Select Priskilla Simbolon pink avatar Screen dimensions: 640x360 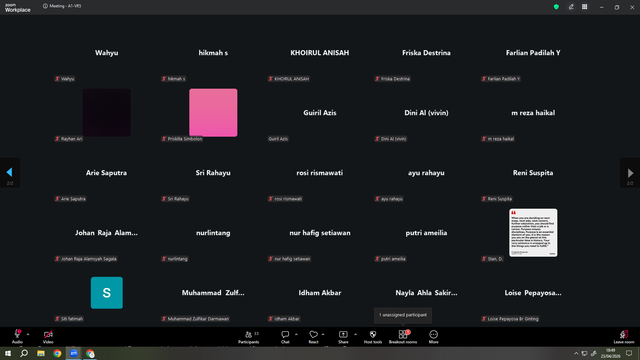pos(213,113)
